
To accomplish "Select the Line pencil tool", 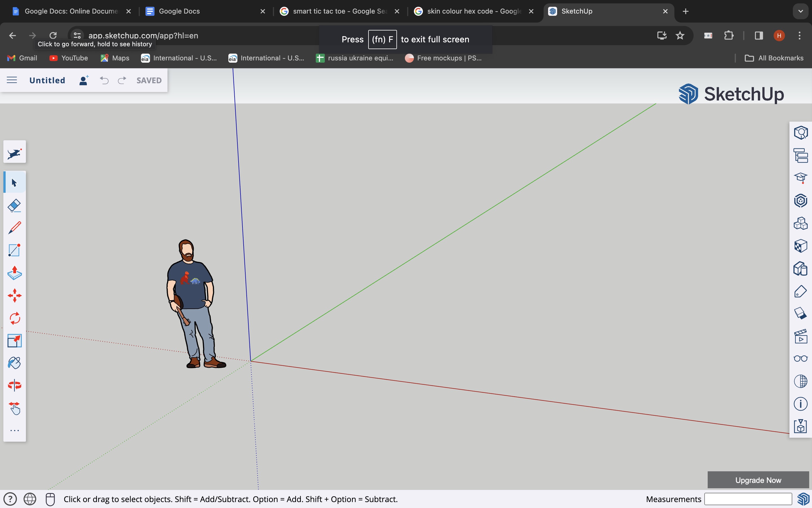I will click(14, 228).
